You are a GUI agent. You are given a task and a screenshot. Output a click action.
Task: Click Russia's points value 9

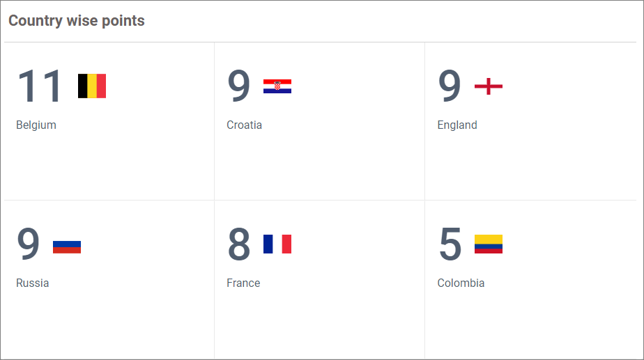(29, 245)
